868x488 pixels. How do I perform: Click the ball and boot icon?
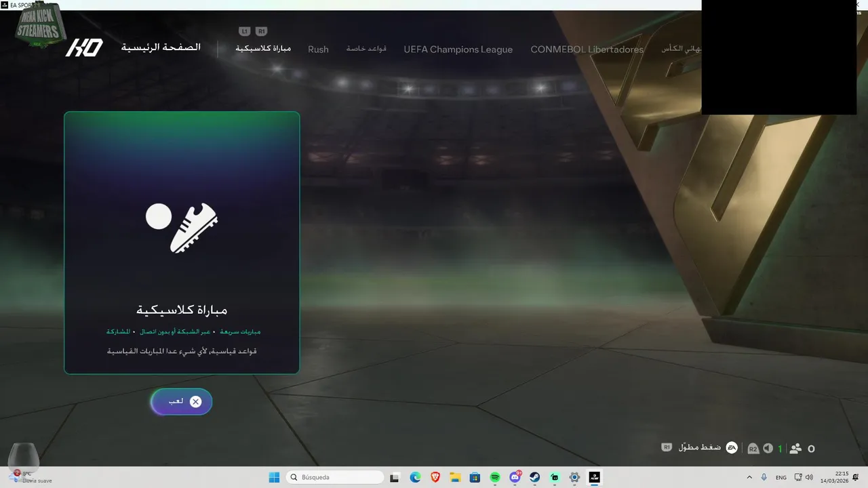[x=182, y=227]
